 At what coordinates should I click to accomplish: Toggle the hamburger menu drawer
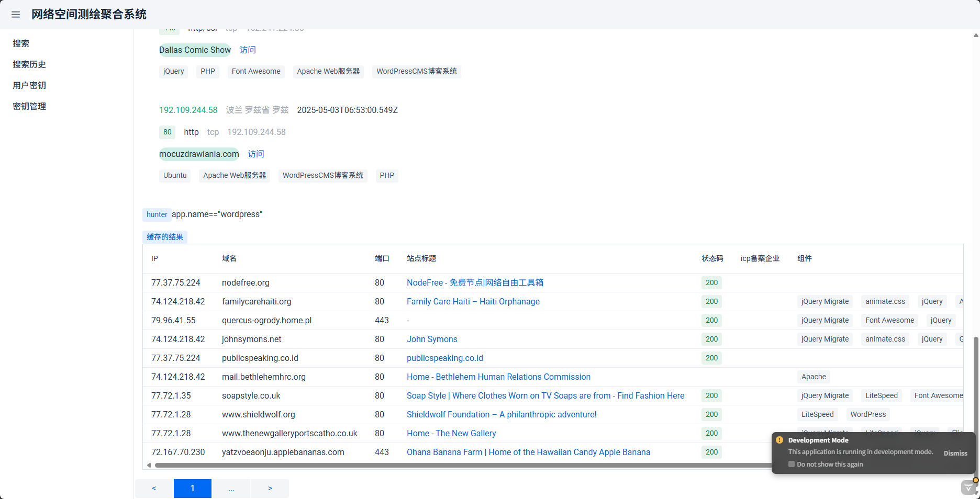[x=16, y=15]
